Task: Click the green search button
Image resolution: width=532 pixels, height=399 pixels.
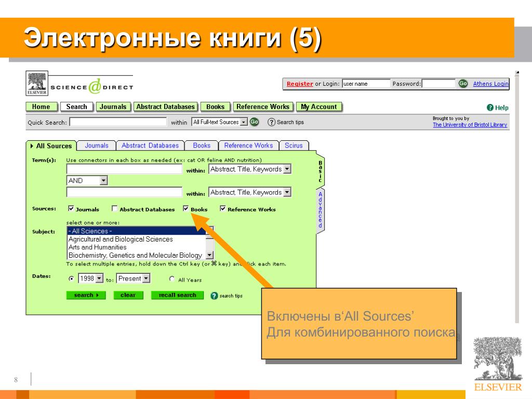Action: (x=86, y=295)
